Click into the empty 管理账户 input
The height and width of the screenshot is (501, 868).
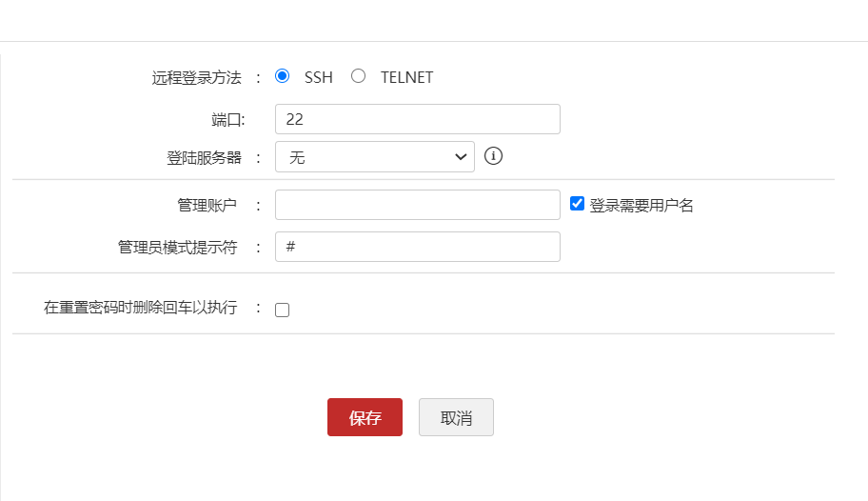tap(417, 205)
